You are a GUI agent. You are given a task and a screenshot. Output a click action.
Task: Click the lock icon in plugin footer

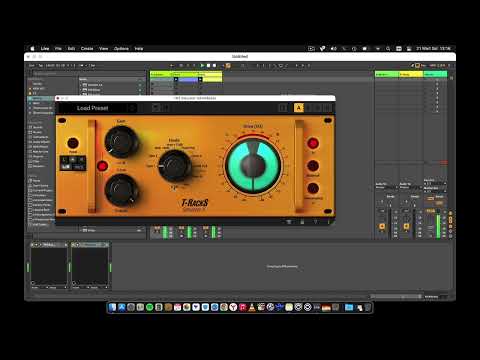tap(302, 222)
